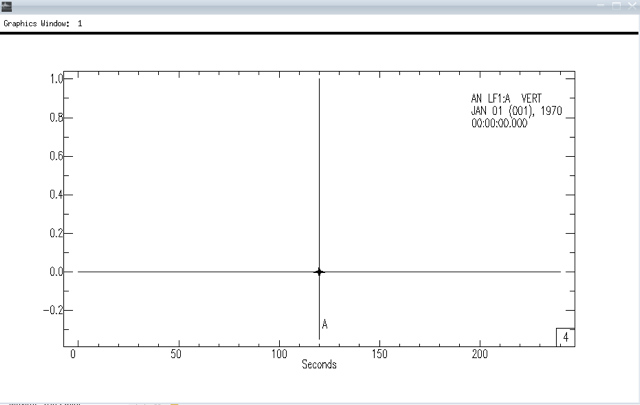Click the application icon in the title bar
Viewport: 640px width, 405px height.
(x=6, y=6)
